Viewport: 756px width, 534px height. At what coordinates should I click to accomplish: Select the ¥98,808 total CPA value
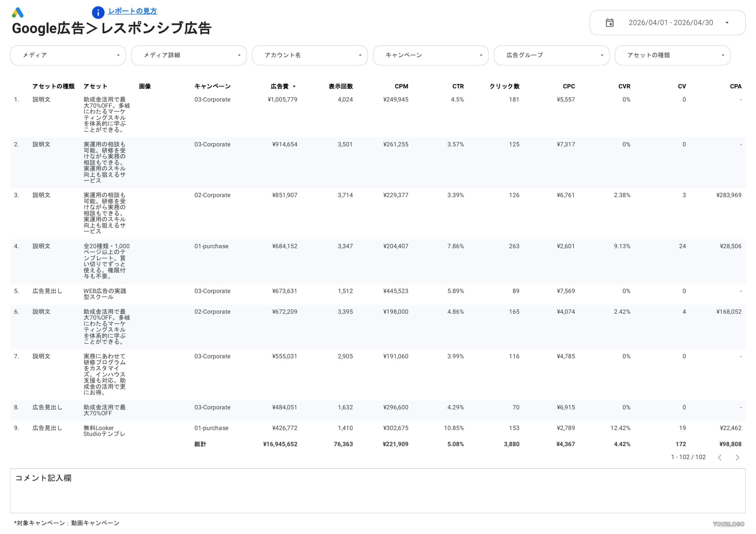point(730,444)
